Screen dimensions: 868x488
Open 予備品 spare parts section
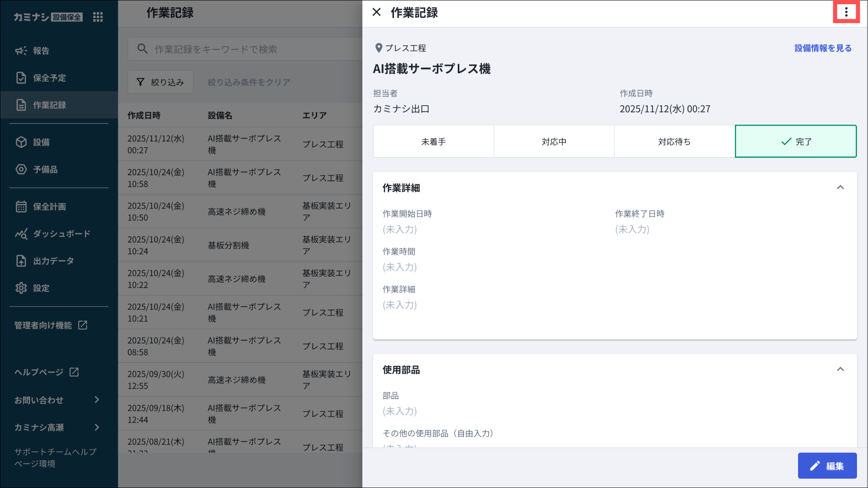pyautogui.click(x=45, y=170)
